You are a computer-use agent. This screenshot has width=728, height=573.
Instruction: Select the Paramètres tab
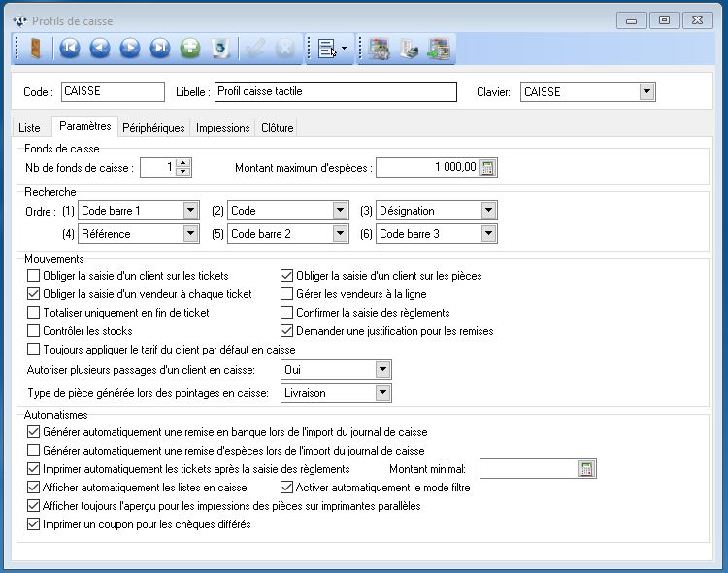click(85, 126)
